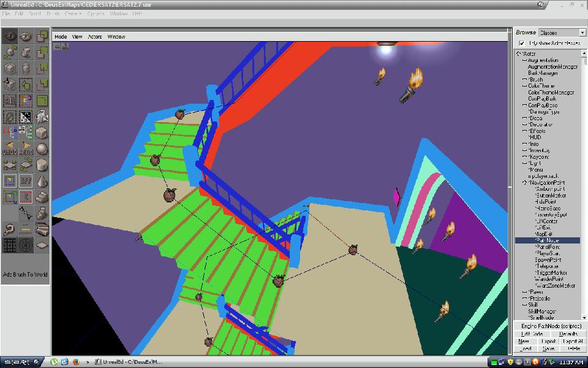This screenshot has width=588, height=368.
Task: Click the Edit Code button
Action: [532, 334]
